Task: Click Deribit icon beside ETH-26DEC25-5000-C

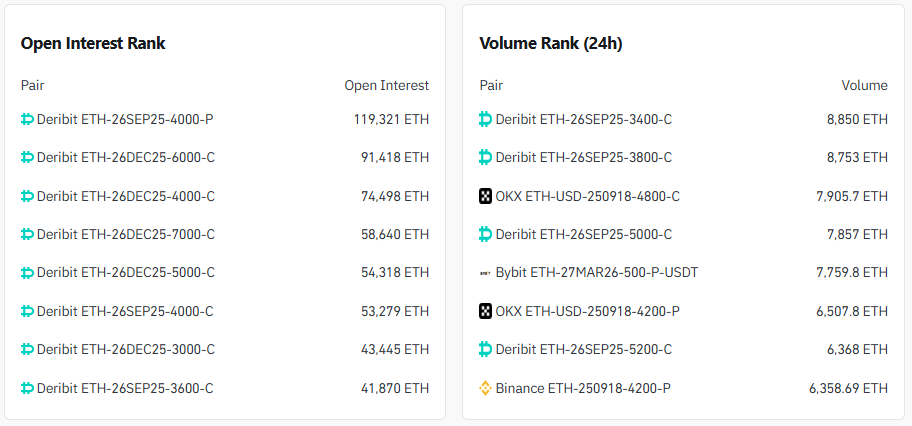Action: point(27,272)
